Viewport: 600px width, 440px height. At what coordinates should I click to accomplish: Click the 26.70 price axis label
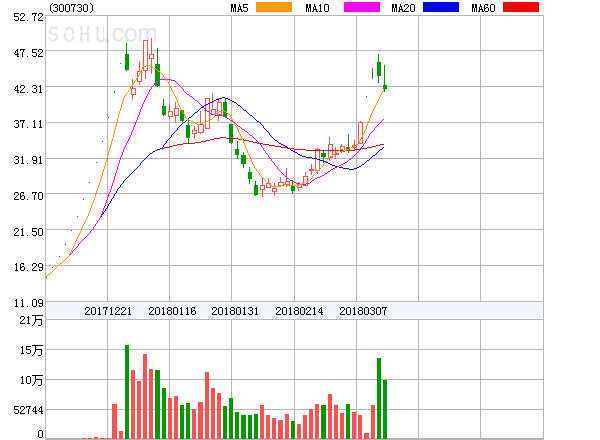28,196
